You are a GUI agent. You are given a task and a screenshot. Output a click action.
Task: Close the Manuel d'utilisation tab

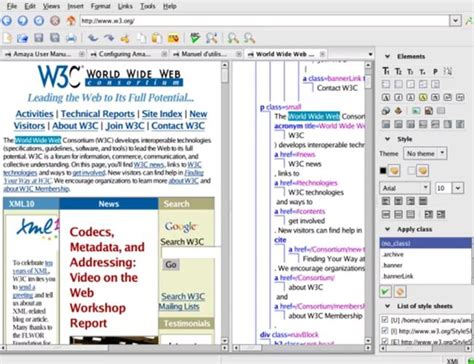coord(239,54)
